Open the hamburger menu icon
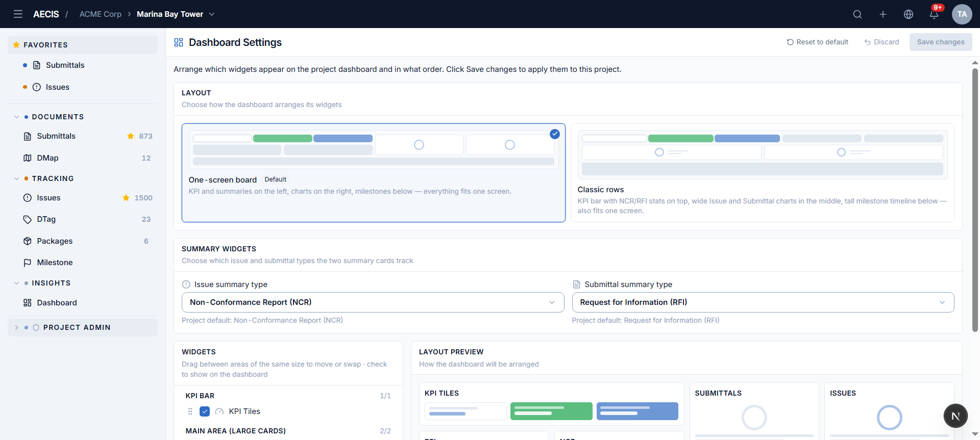 pyautogui.click(x=18, y=14)
